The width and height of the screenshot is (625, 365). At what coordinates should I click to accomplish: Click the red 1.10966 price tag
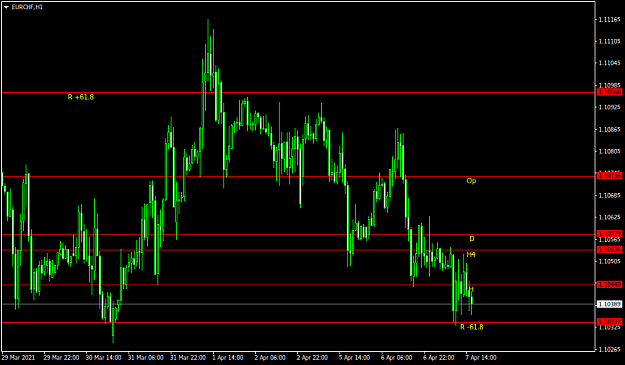[609, 92]
